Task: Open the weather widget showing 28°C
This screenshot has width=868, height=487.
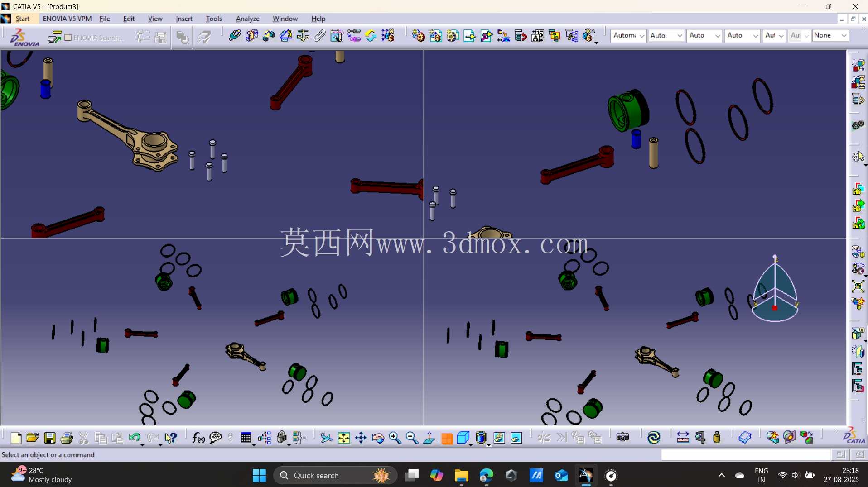Action: click(42, 475)
